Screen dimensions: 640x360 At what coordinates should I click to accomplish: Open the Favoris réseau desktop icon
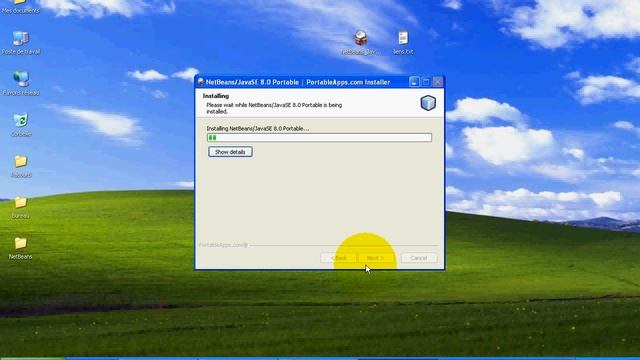pos(21,83)
